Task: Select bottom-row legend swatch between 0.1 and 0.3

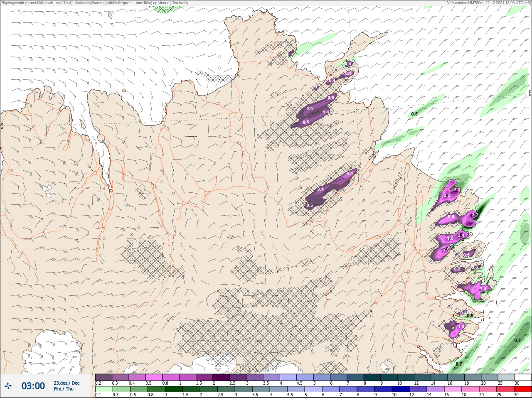Action: [103, 389]
